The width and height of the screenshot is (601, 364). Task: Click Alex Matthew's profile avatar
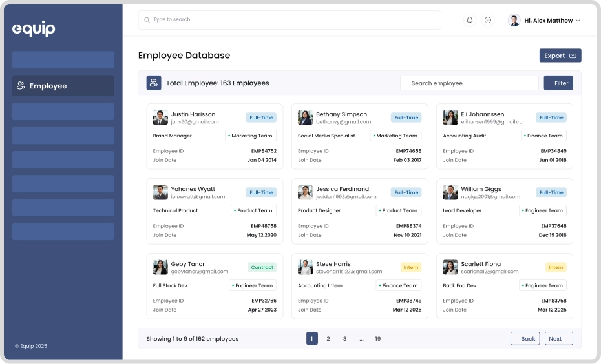coord(514,20)
